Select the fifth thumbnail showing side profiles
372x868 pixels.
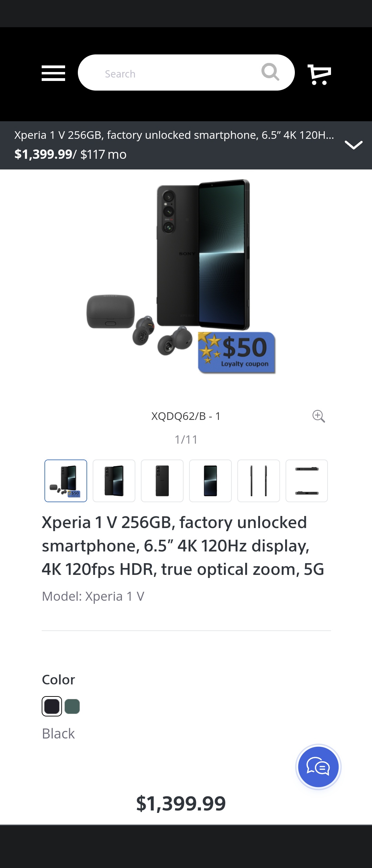point(259,481)
